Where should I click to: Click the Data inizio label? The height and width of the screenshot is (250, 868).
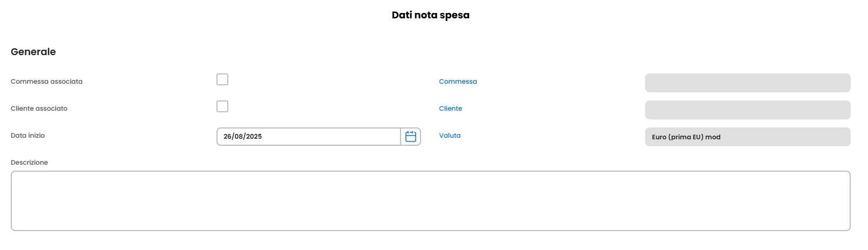pos(28,136)
